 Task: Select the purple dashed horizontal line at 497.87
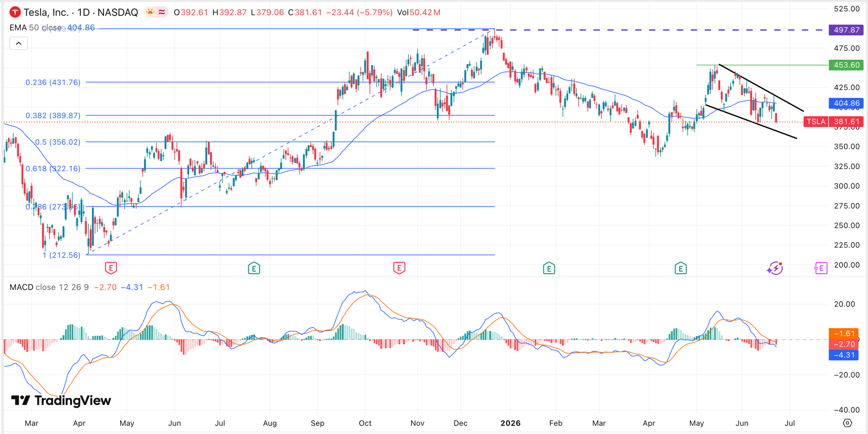pyautogui.click(x=620, y=30)
